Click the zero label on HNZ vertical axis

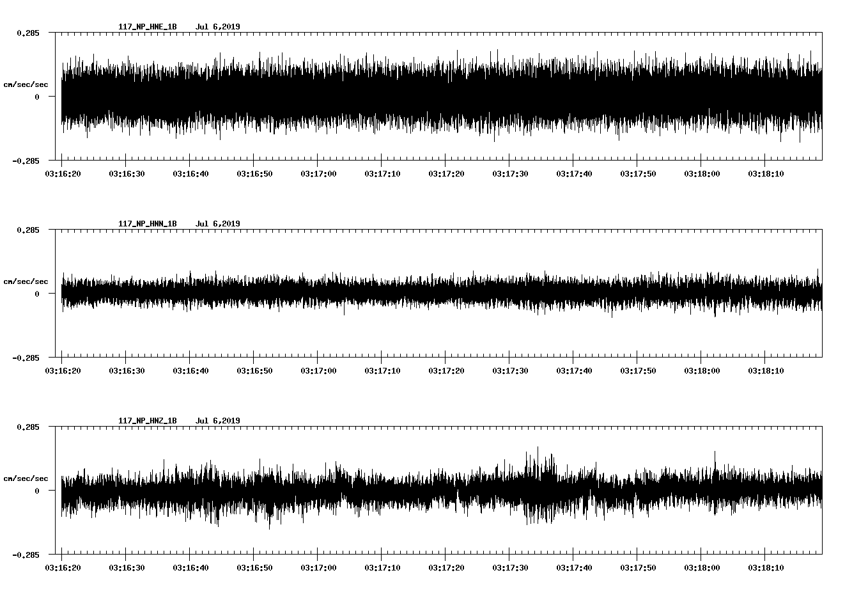(37, 491)
